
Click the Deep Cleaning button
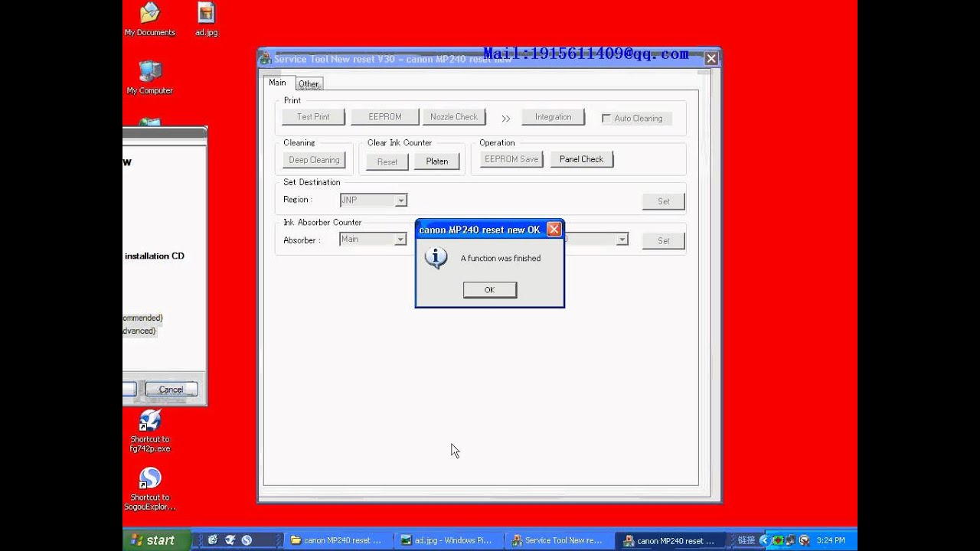click(x=314, y=160)
